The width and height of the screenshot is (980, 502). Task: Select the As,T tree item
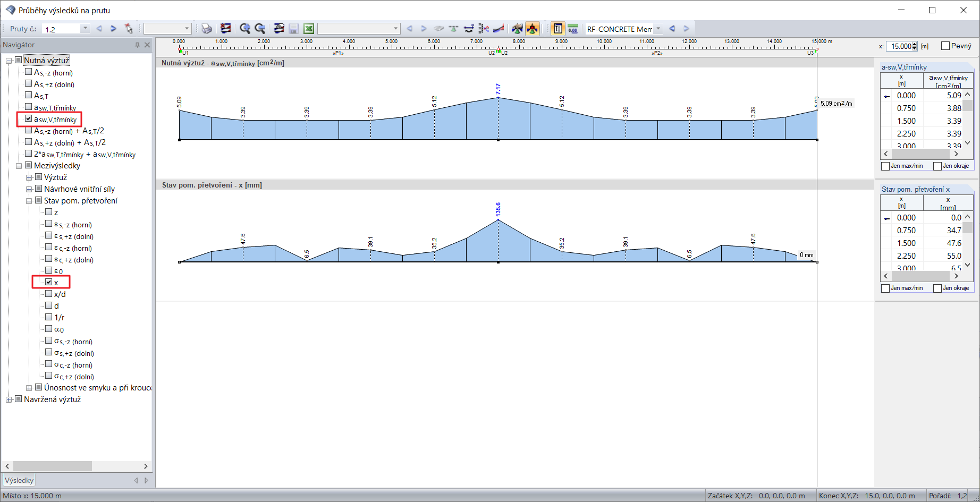point(41,96)
